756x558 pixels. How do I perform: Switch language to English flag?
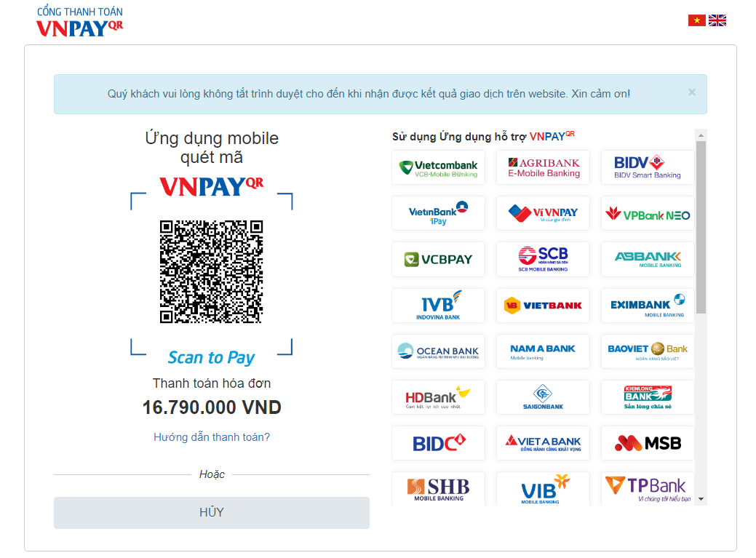[717, 20]
